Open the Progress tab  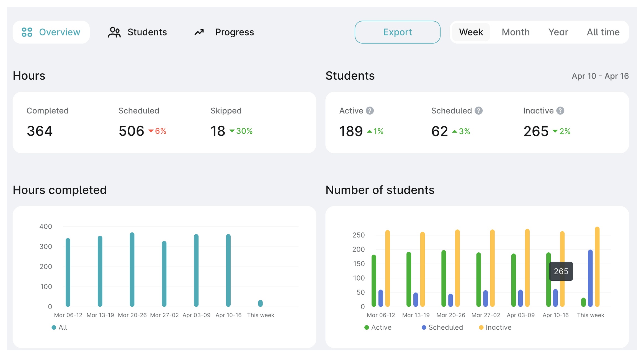[x=224, y=32]
